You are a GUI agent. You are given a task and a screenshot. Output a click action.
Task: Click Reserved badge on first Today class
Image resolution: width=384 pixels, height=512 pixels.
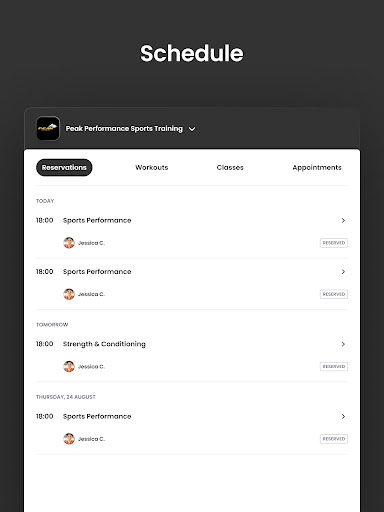tap(334, 243)
